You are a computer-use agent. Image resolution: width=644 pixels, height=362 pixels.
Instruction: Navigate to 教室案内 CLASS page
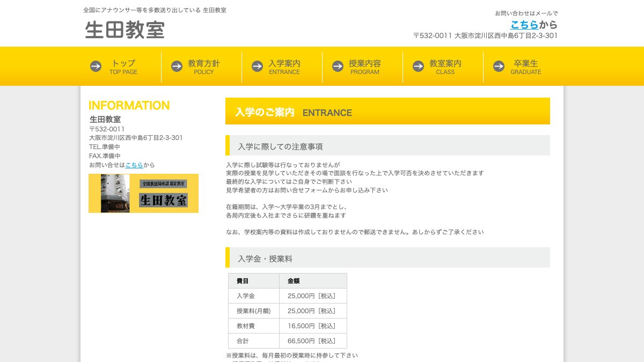(x=443, y=67)
